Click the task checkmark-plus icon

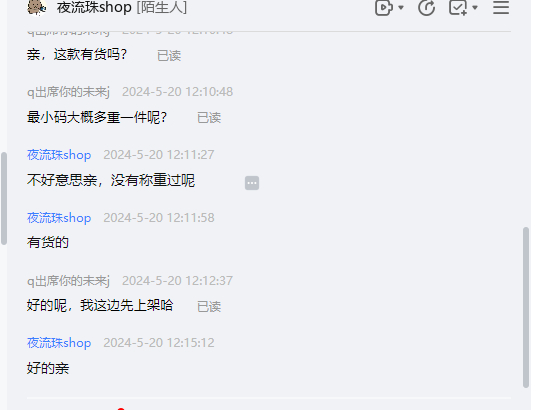(x=458, y=8)
